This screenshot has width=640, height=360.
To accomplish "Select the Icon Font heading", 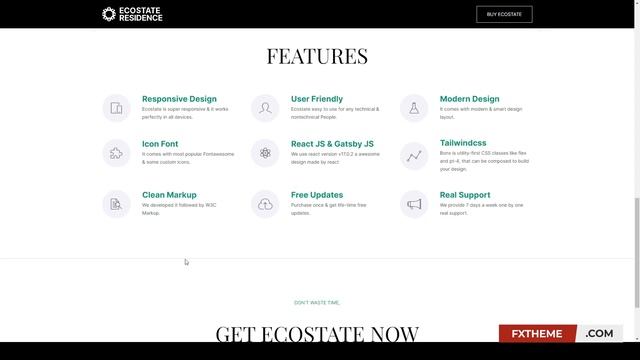I will (x=160, y=144).
